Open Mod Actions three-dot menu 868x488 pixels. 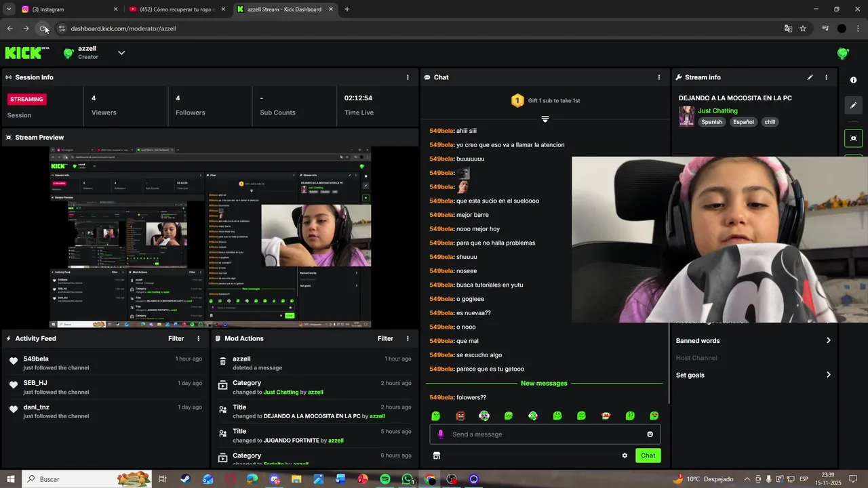408,338
